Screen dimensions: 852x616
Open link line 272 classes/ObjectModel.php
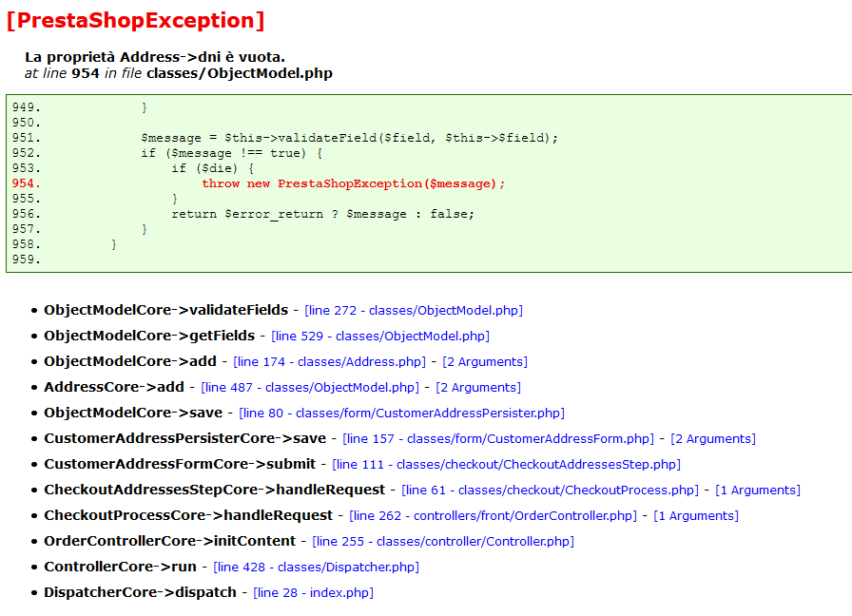click(x=414, y=310)
